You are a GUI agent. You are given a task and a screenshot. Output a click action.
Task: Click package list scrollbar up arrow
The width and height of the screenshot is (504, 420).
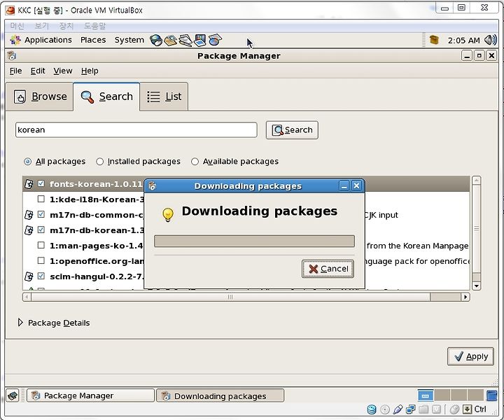click(x=477, y=181)
